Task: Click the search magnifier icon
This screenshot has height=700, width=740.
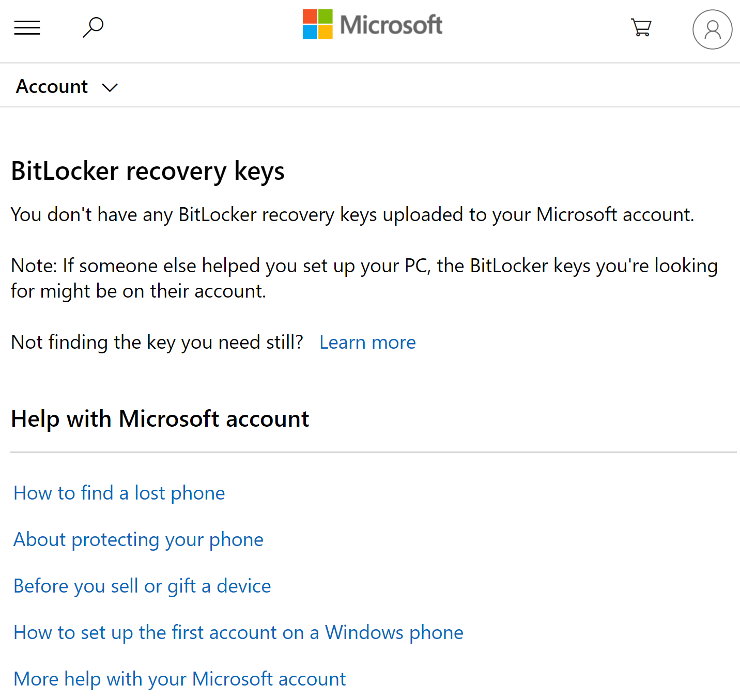Action: [x=93, y=27]
